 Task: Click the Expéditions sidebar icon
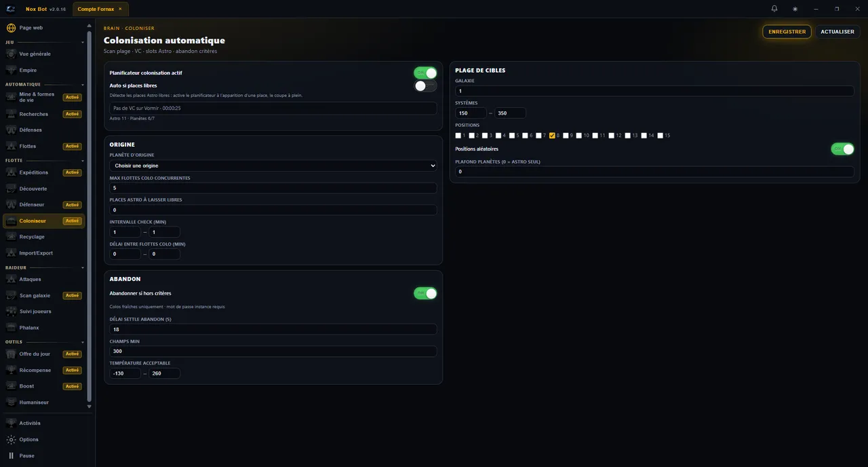11,172
